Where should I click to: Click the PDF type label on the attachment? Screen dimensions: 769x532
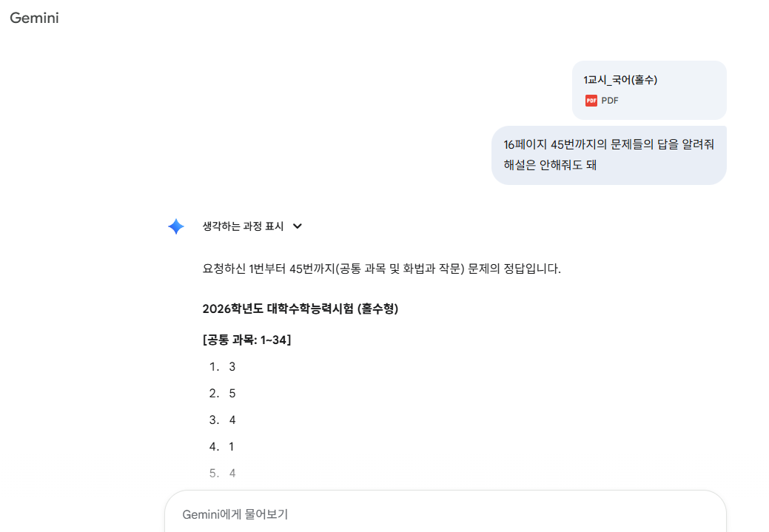click(610, 101)
